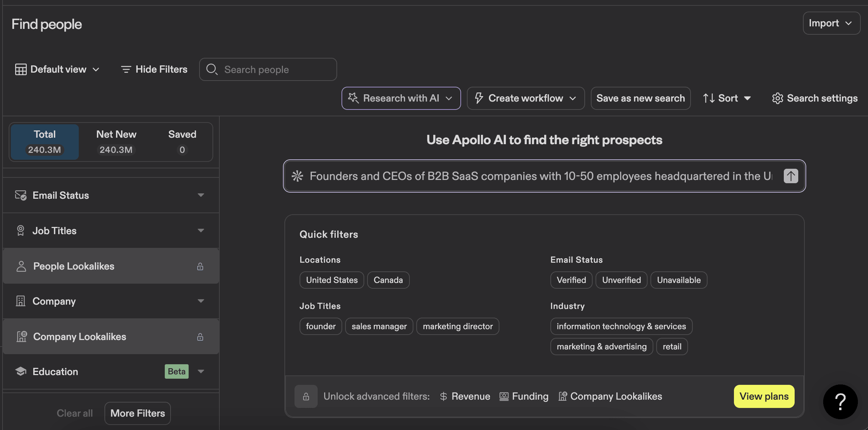The image size is (868, 430).
Task: Click the View plans button
Action: point(764,396)
